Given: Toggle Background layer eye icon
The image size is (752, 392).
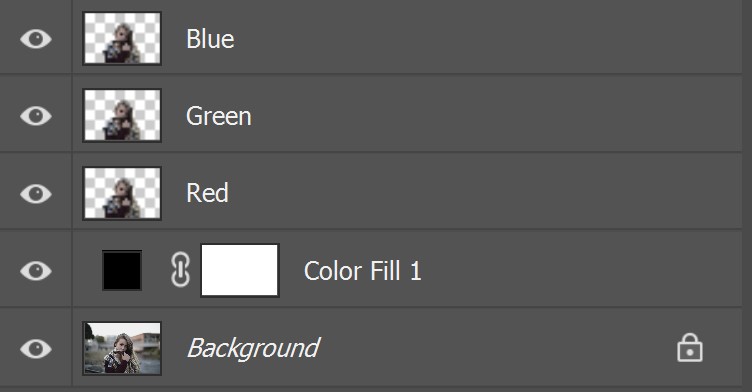Looking at the screenshot, I should pyautogui.click(x=36, y=348).
